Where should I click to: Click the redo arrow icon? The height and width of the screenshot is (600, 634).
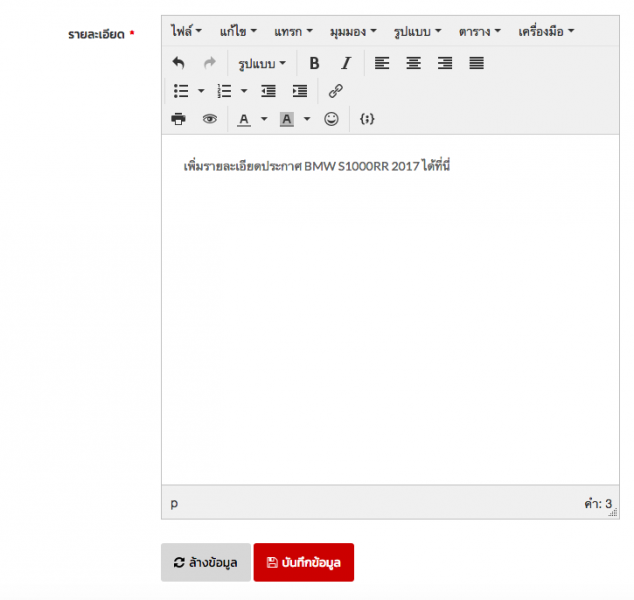(x=209, y=63)
